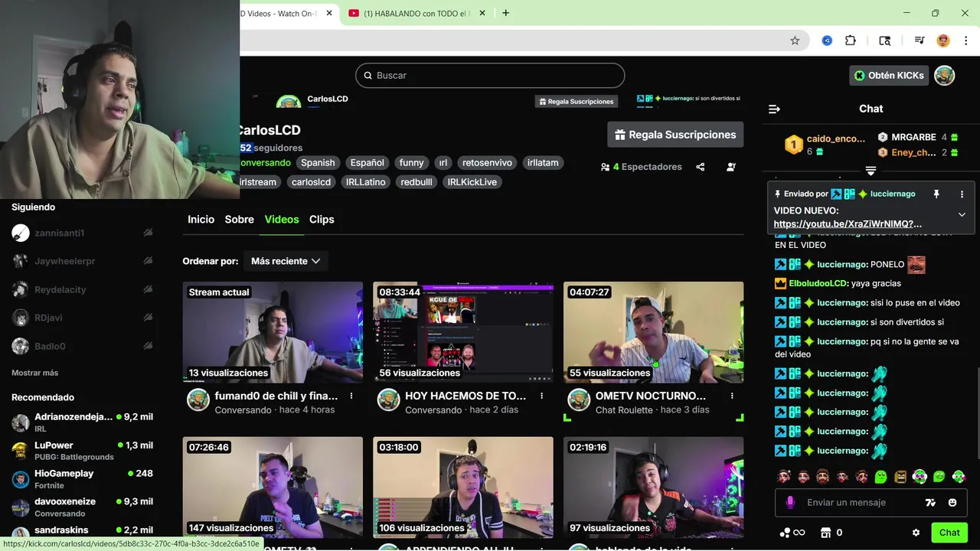Open the emoji picker in chat
The height and width of the screenshot is (551, 980).
click(x=952, y=503)
